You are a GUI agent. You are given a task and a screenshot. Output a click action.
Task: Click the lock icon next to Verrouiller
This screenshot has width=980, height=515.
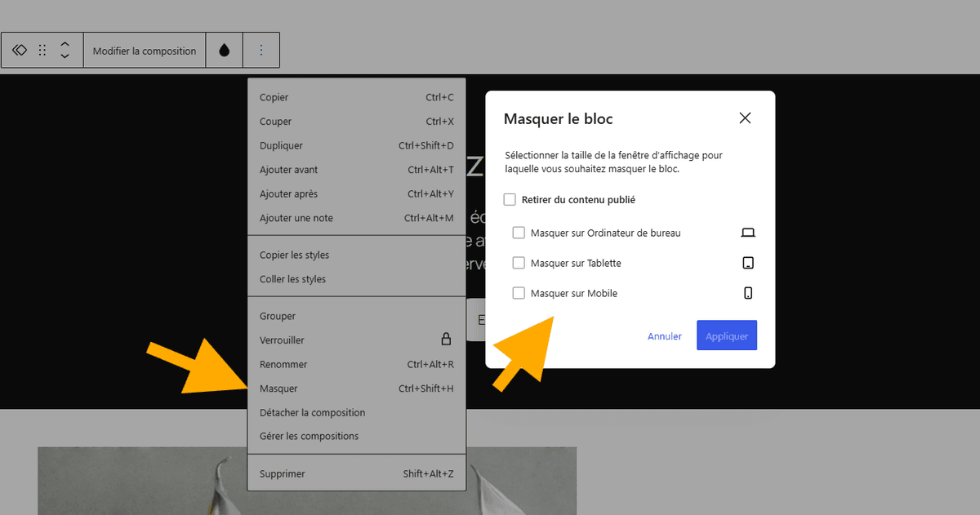(448, 340)
